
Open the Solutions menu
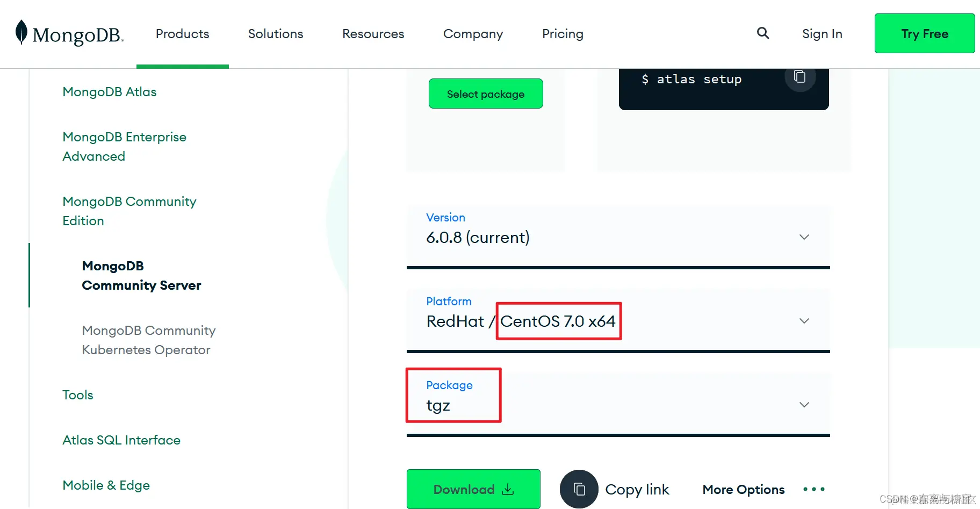click(x=276, y=34)
